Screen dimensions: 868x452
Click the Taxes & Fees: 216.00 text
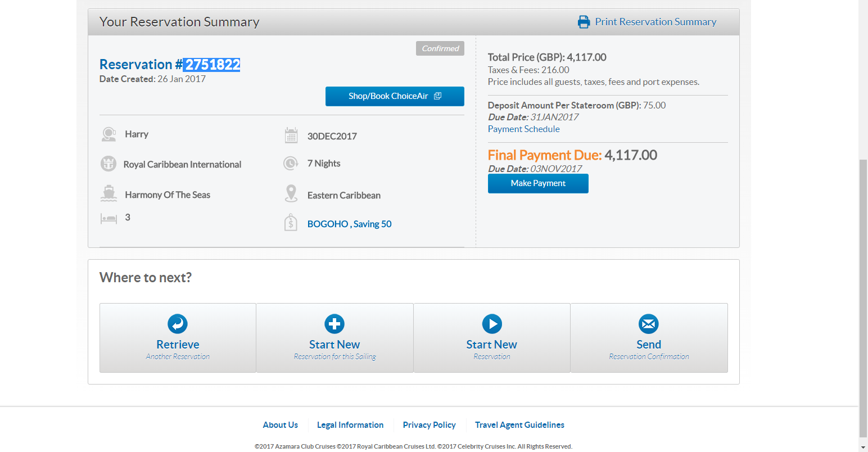tap(528, 70)
